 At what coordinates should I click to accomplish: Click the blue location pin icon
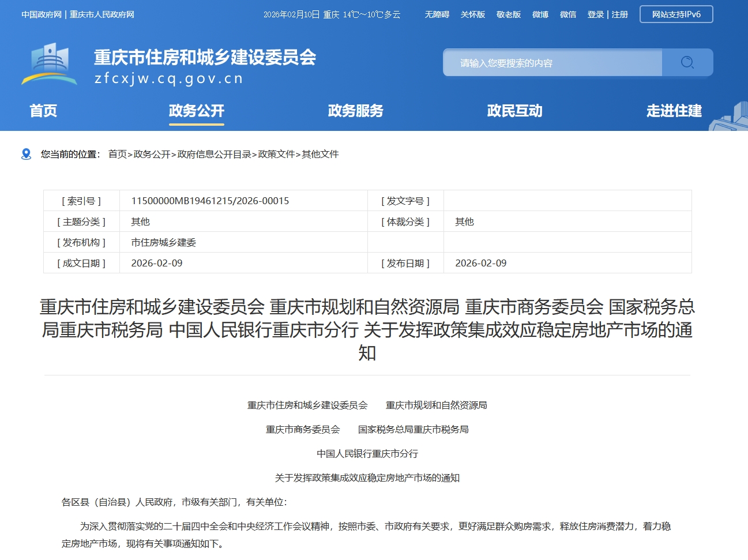click(26, 154)
